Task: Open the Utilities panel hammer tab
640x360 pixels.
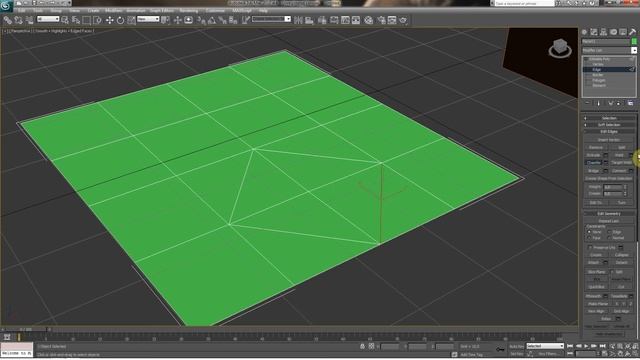Action: 632,32
